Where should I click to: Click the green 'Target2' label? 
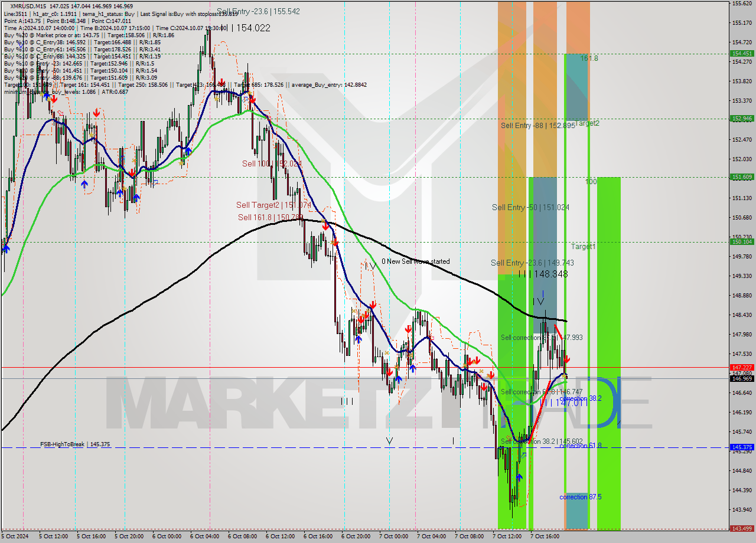pyautogui.click(x=587, y=123)
